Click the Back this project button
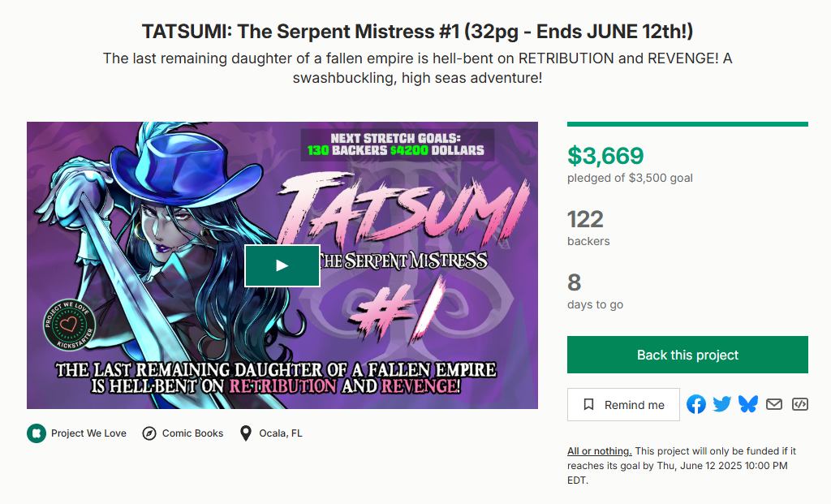 pos(687,355)
